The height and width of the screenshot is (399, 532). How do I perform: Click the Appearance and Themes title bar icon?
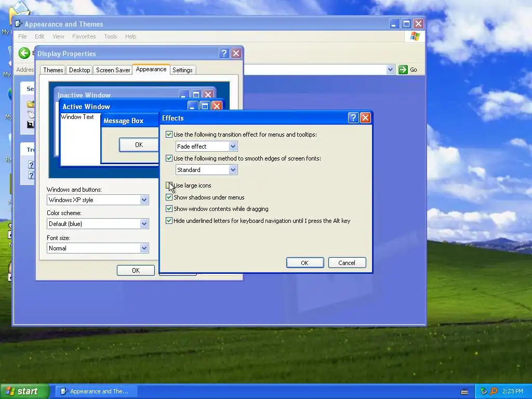pos(18,24)
